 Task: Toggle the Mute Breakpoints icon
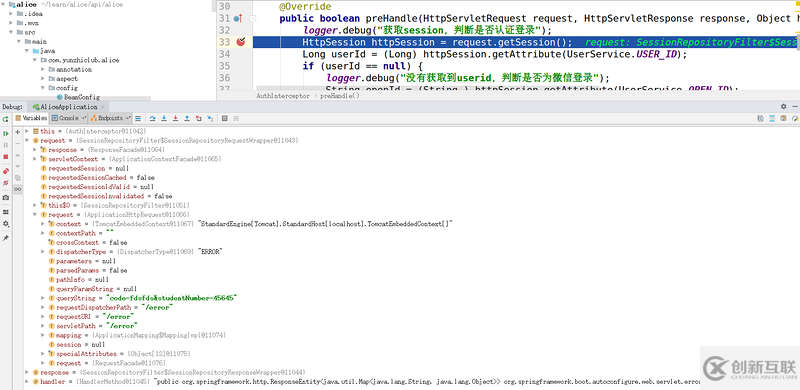click(6, 183)
